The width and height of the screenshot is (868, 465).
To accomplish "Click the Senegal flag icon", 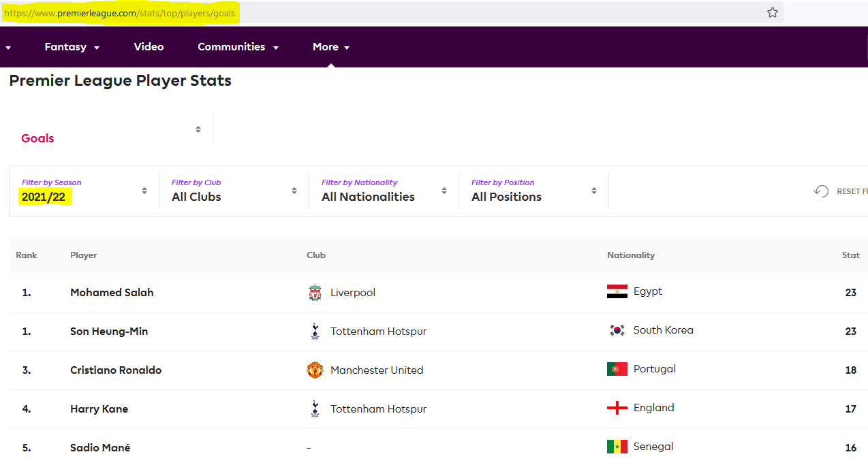I will [x=617, y=447].
